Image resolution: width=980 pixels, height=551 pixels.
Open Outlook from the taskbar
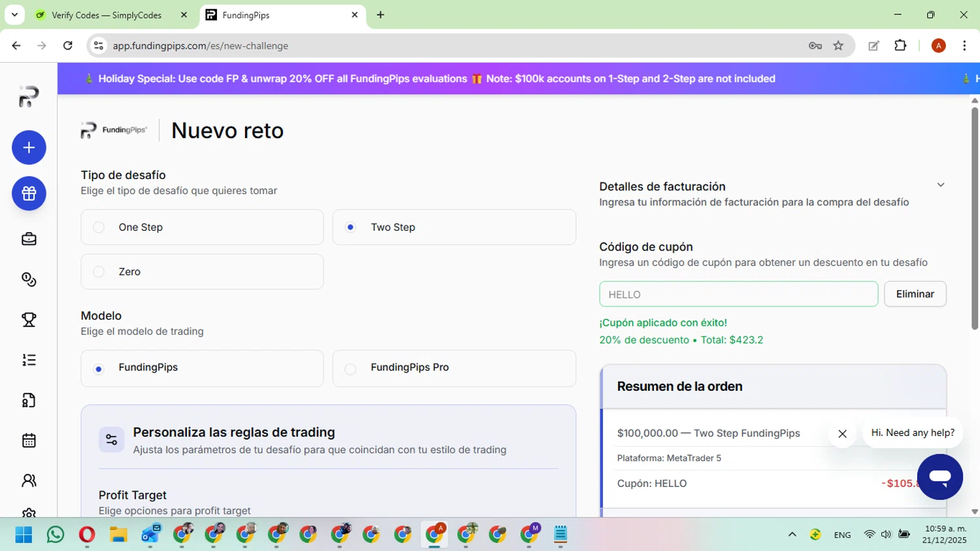151,535
